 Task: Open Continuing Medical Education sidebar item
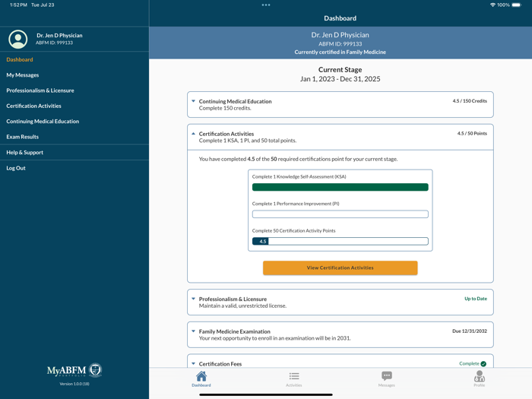(x=43, y=122)
